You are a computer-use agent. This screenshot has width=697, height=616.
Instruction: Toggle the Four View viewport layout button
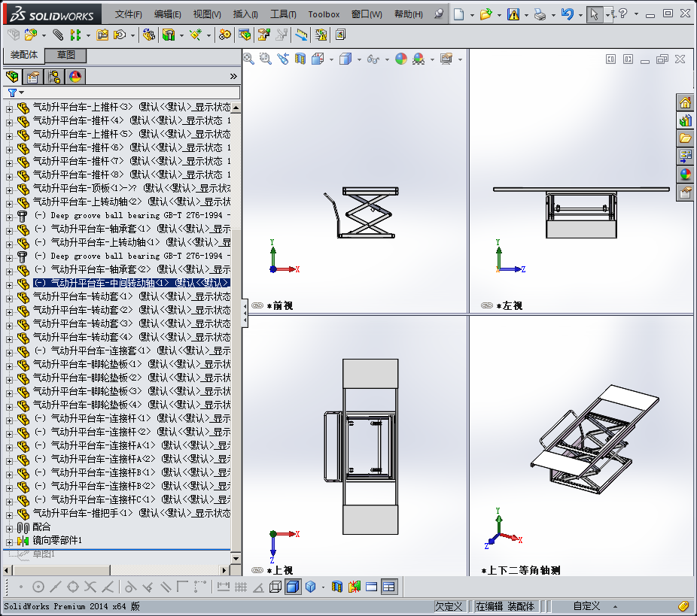coord(389,587)
